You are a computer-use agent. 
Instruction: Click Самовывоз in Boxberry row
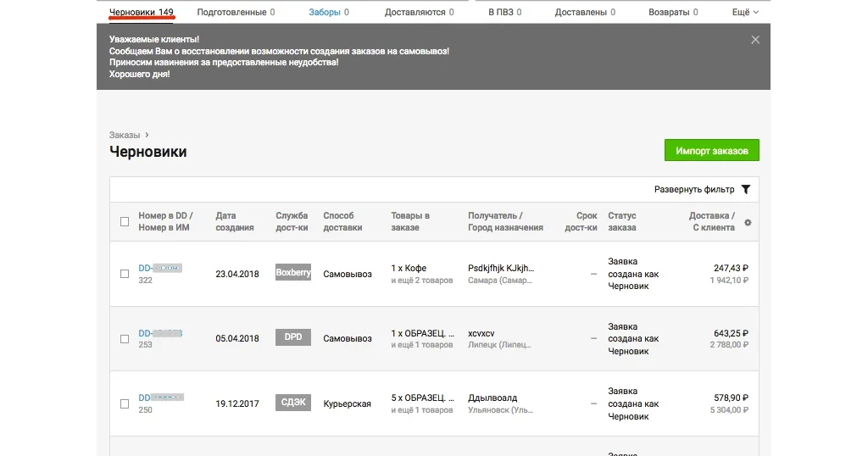pyautogui.click(x=347, y=274)
